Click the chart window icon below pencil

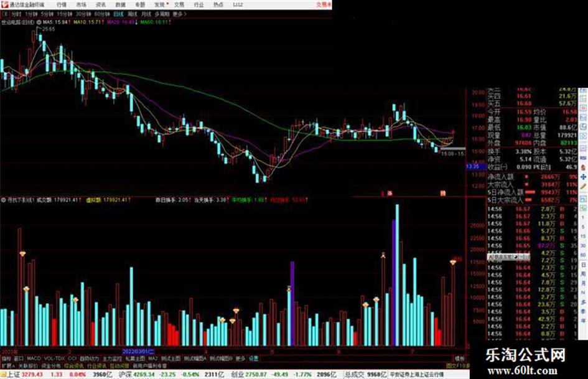[x=583, y=198]
